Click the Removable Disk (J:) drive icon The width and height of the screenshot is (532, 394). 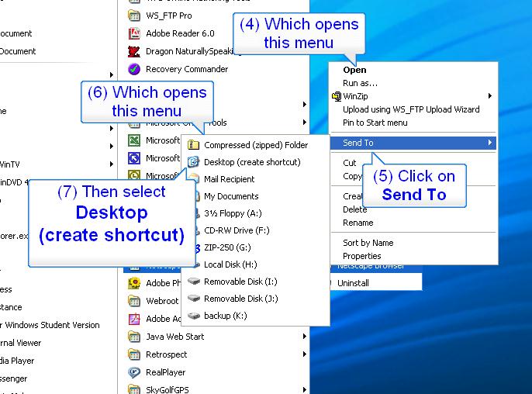194,299
